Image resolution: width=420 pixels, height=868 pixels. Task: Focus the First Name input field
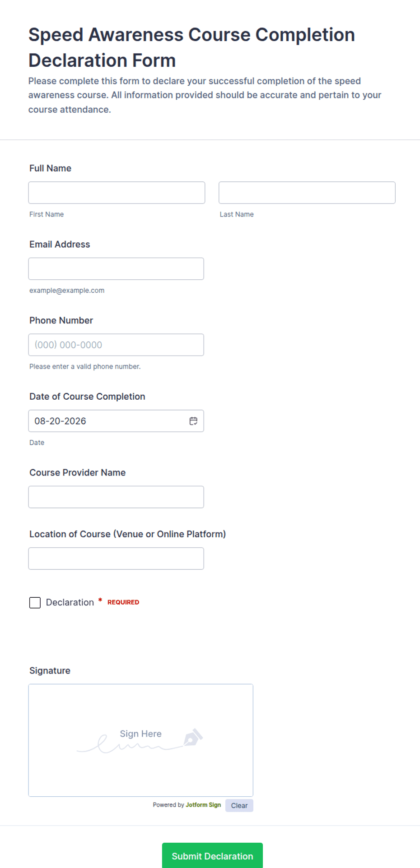tap(117, 193)
